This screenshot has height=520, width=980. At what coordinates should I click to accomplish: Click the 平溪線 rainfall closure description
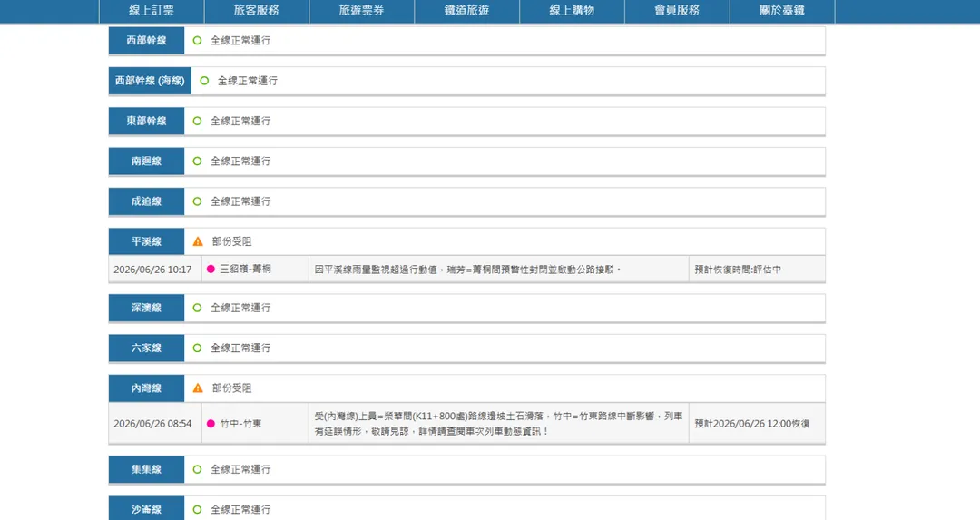click(x=468, y=270)
